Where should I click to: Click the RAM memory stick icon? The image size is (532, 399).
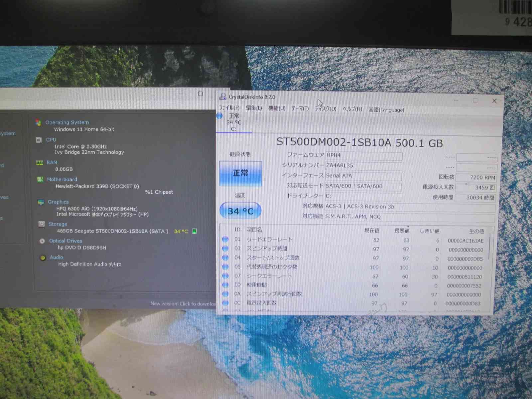pyautogui.click(x=40, y=162)
